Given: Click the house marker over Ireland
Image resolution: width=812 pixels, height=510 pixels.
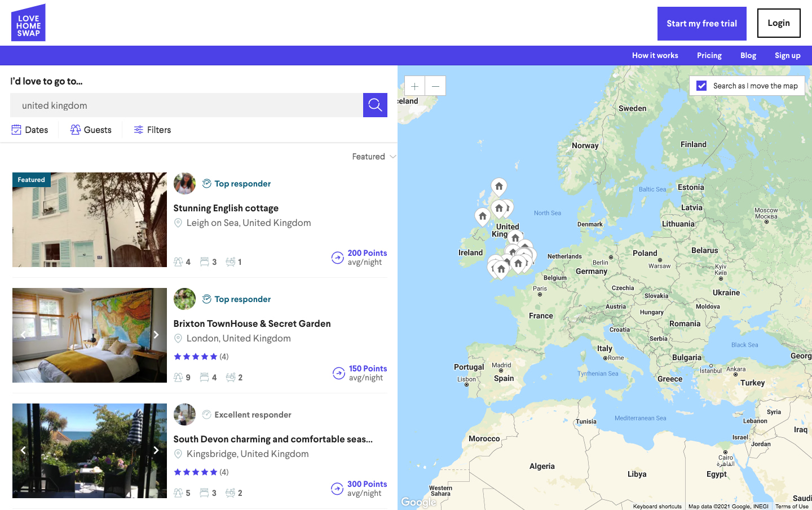Looking at the screenshot, I should click(483, 216).
